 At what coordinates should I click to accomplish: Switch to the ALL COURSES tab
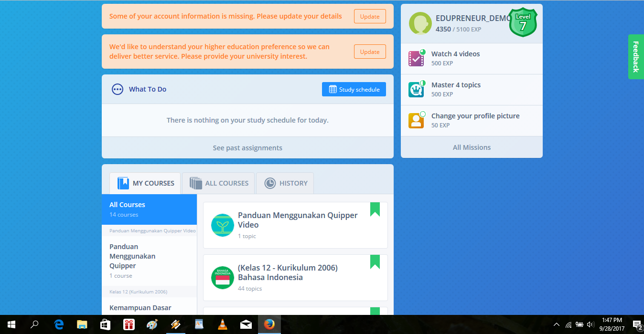point(218,183)
